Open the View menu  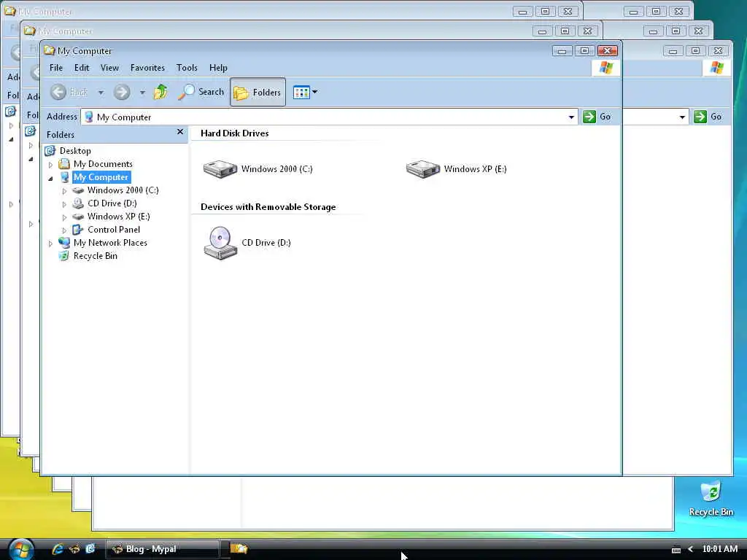click(109, 68)
